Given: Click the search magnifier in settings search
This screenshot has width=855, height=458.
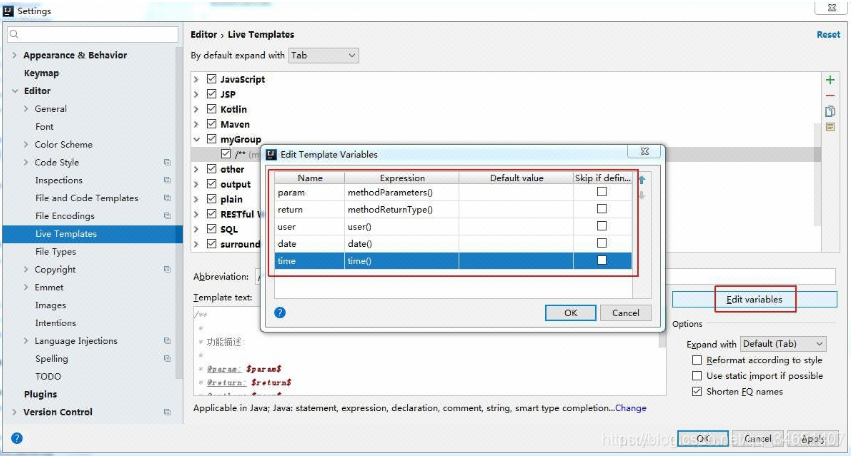Looking at the screenshot, I should pyautogui.click(x=14, y=34).
